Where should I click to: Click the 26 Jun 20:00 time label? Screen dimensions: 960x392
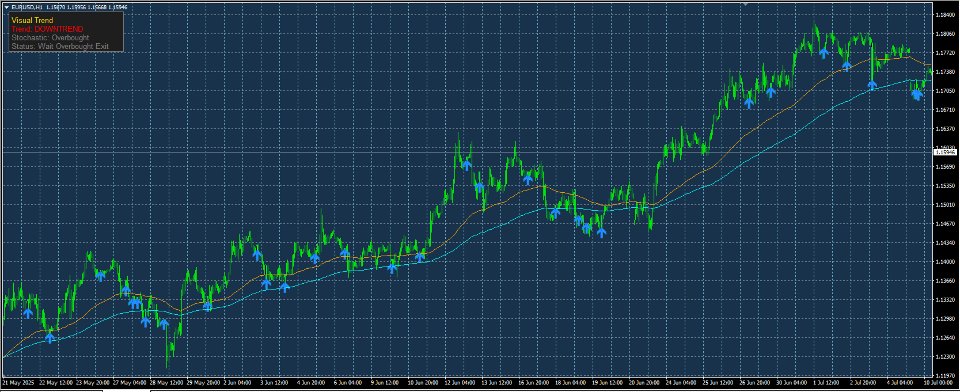pos(756,382)
